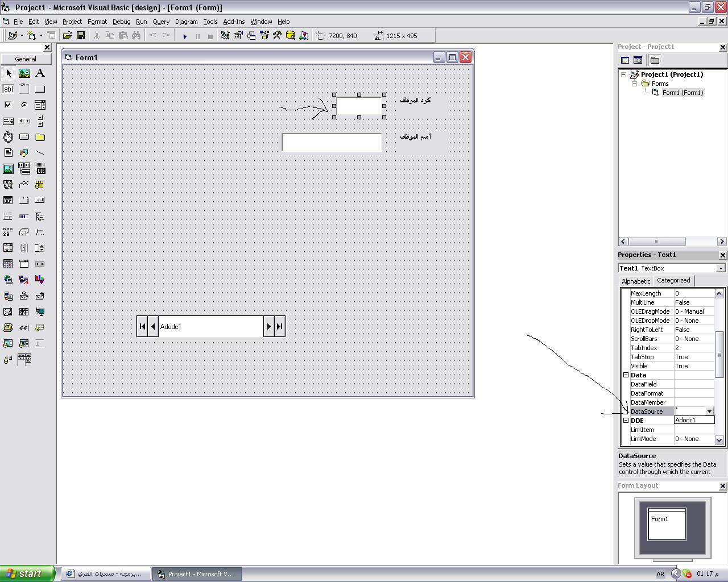728x582 pixels.
Task: Click the Adodc1 next record button
Action: pyautogui.click(x=268, y=326)
